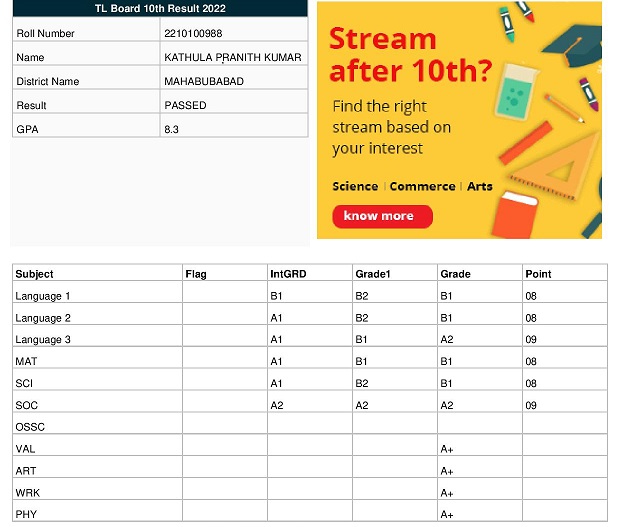Click Language 3 Grade value A2
Viewport: 620px width, 527px height.
click(x=447, y=340)
